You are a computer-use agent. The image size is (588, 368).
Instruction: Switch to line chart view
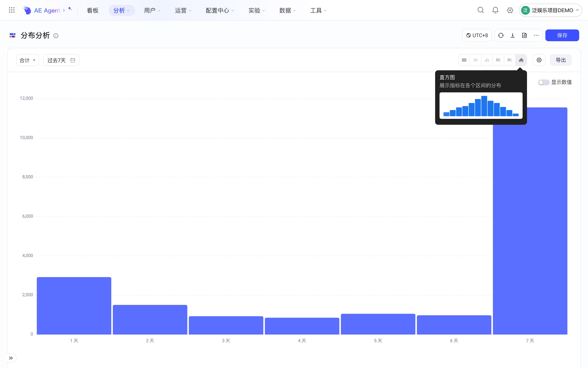476,60
